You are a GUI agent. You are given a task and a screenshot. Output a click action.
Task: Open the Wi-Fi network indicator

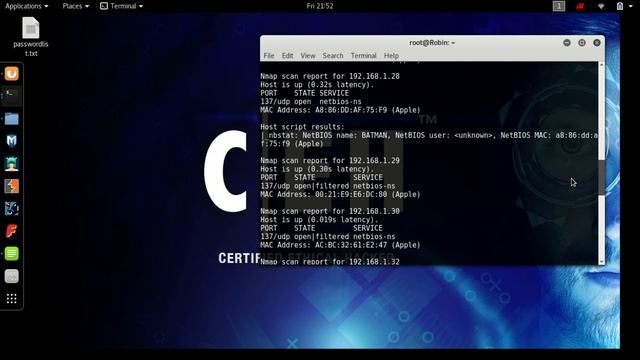click(601, 6)
